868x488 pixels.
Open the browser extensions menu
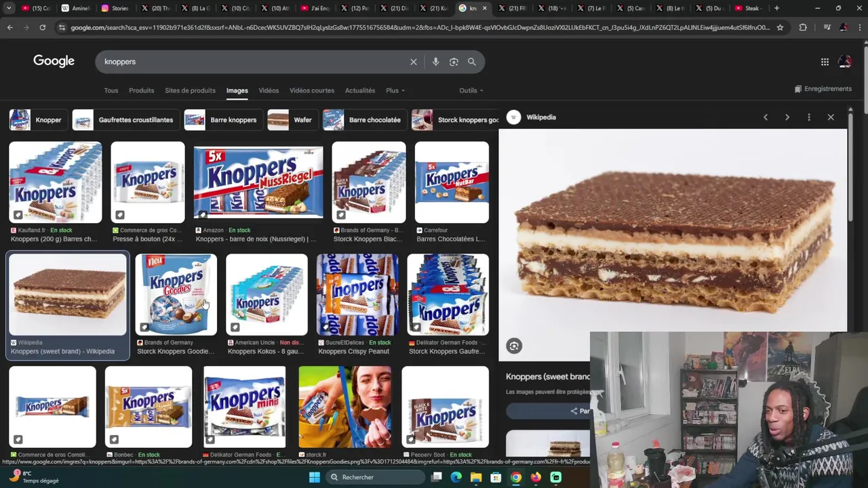click(803, 27)
